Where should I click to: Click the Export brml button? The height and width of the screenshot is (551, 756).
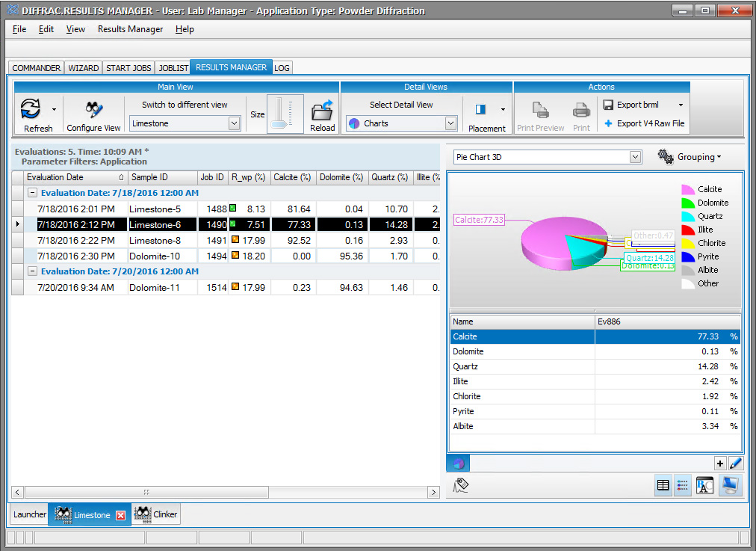pyautogui.click(x=637, y=105)
